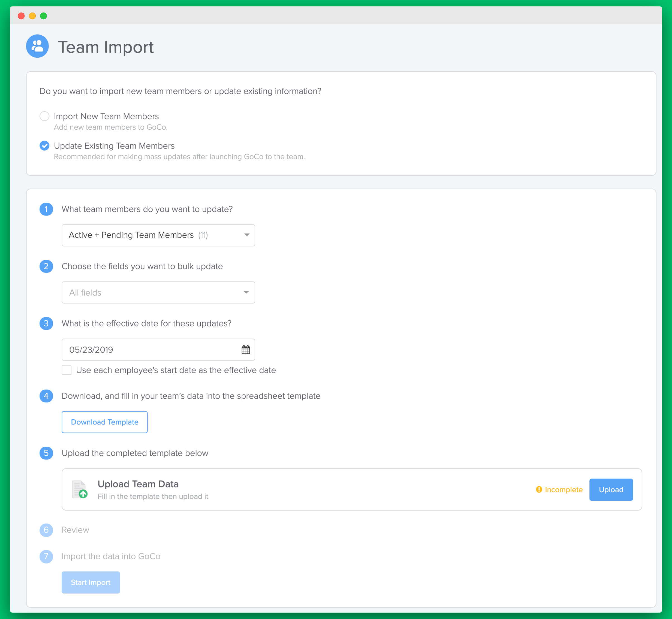
Task: Click 'Recommended for making mass updates' description
Action: click(x=179, y=157)
